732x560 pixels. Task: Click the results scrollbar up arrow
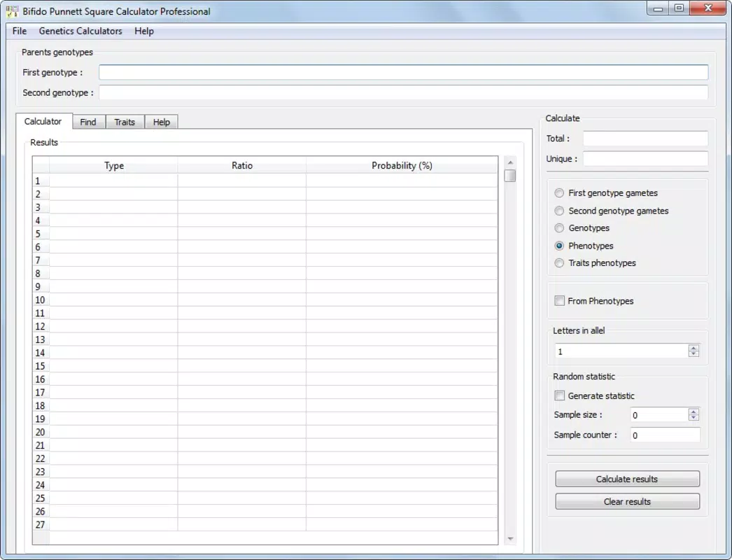(510, 162)
